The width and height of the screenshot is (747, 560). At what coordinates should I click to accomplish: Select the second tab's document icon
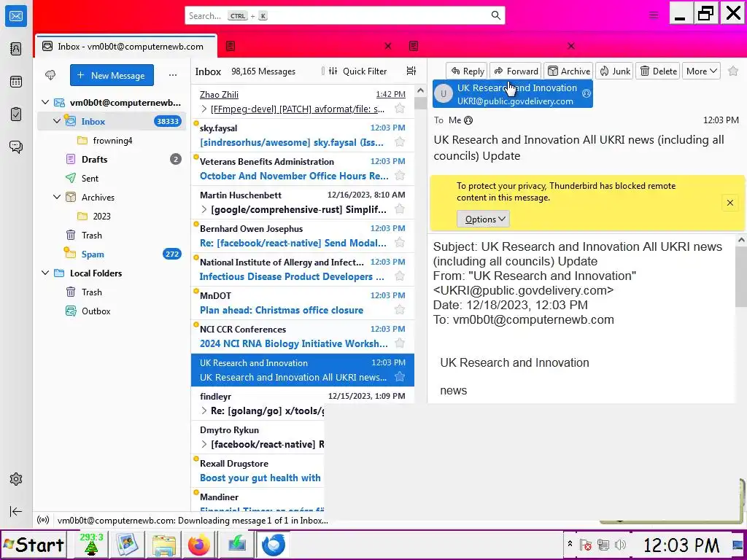231,46
